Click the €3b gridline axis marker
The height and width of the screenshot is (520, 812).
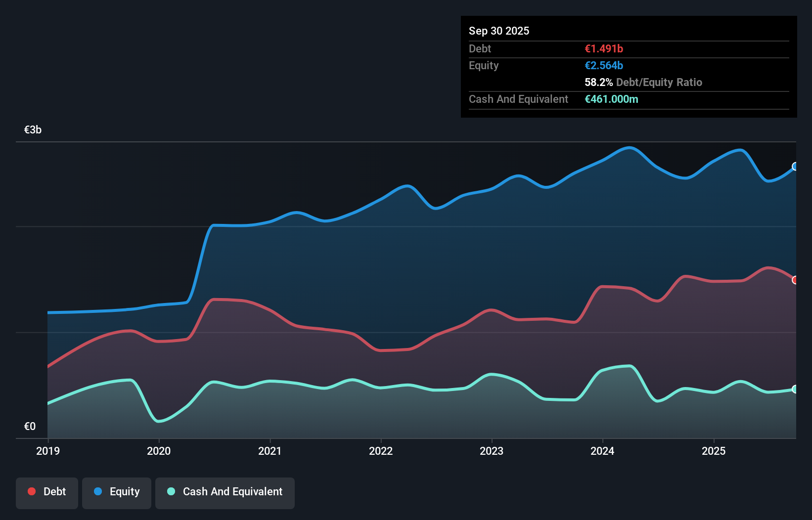pos(33,130)
